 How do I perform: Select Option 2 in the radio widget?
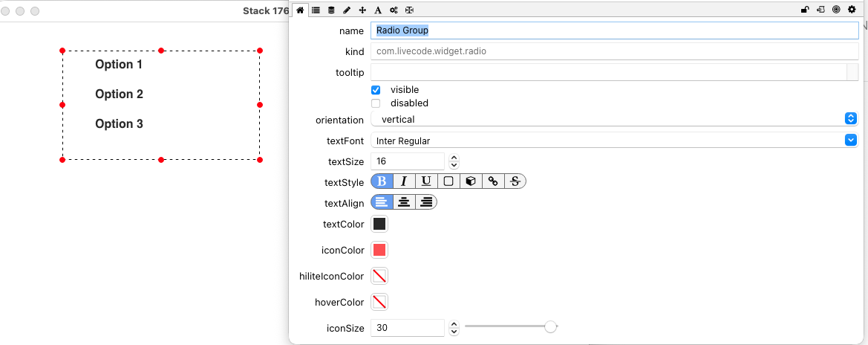[x=119, y=94]
